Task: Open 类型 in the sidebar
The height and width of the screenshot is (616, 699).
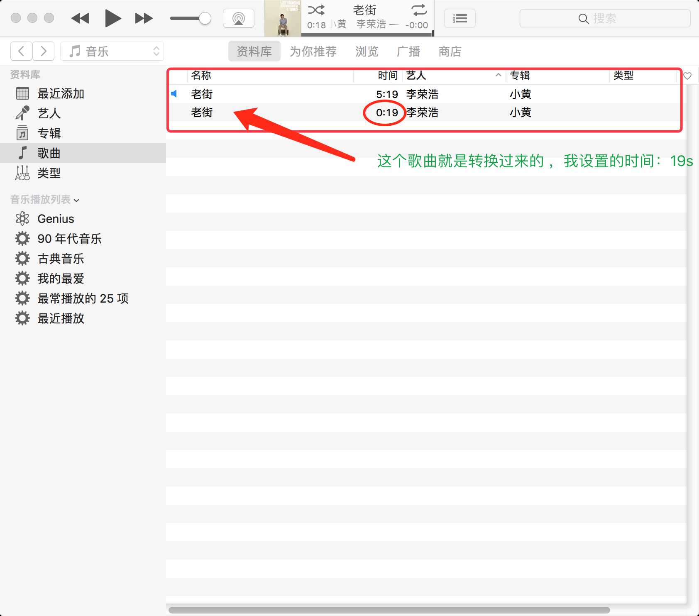Action: point(83,173)
